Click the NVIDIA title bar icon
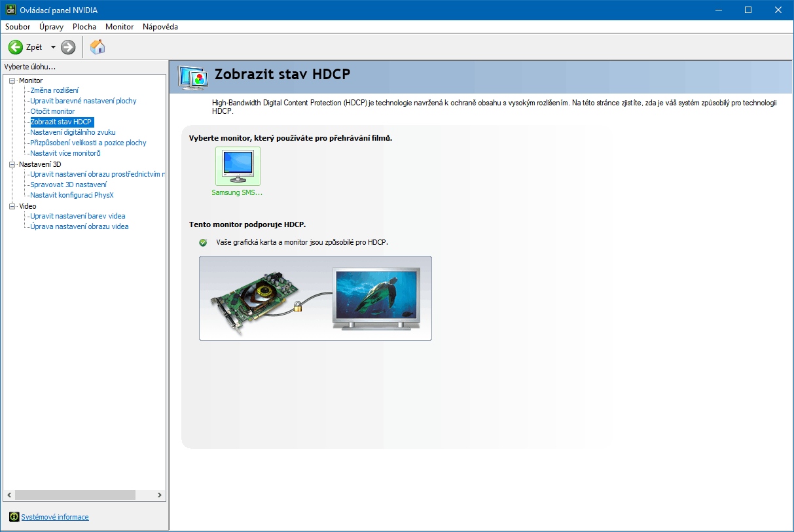The image size is (794, 532). [x=11, y=10]
